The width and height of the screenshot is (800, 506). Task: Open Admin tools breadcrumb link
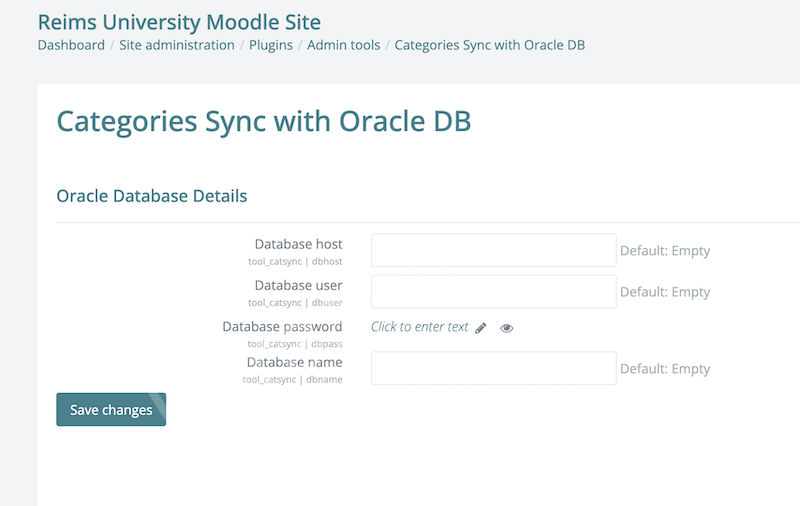click(343, 45)
